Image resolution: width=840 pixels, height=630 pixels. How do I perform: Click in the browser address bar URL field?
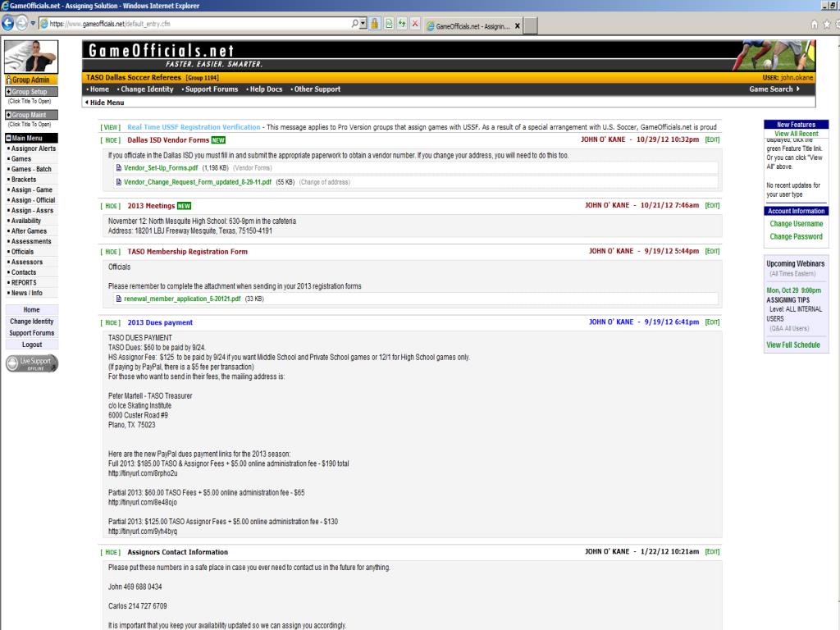pos(199,24)
